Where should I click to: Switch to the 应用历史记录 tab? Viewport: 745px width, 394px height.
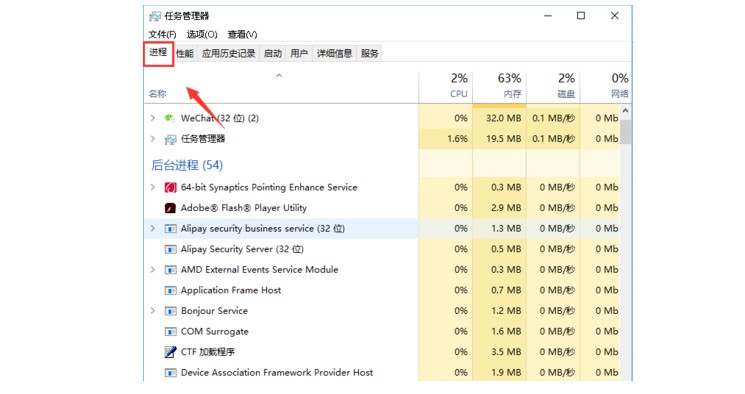(229, 54)
